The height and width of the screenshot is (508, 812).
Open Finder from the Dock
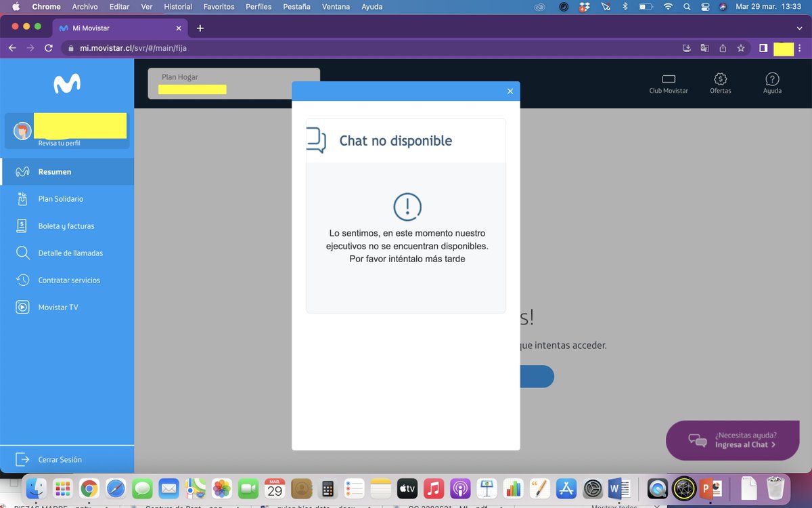tap(36, 488)
